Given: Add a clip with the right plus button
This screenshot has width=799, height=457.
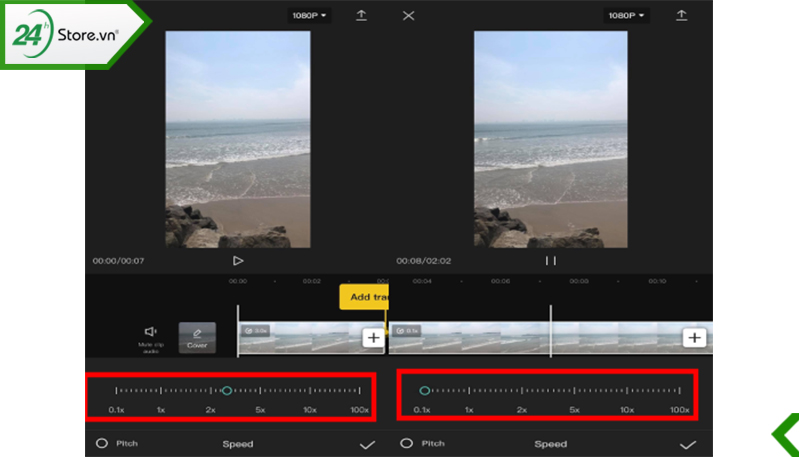Looking at the screenshot, I should (x=695, y=338).
